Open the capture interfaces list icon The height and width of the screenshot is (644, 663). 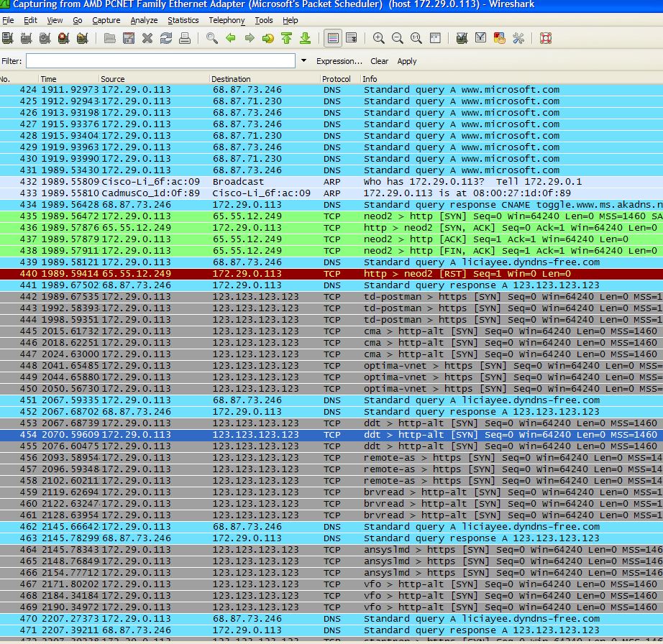(8, 39)
